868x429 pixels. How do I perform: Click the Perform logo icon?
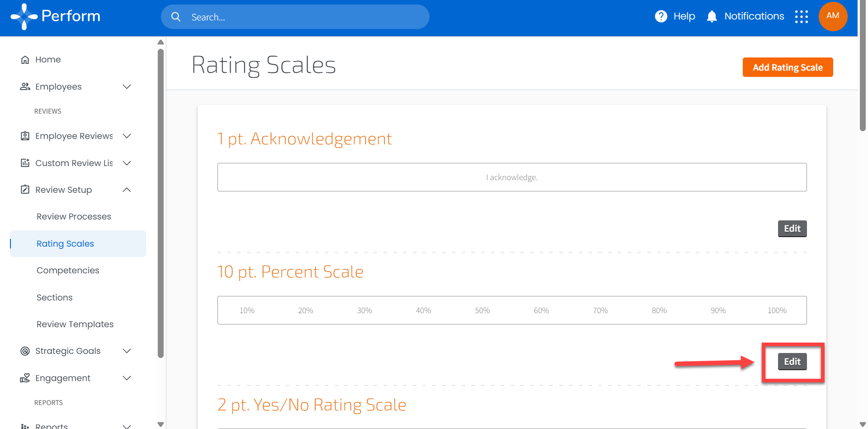[24, 17]
